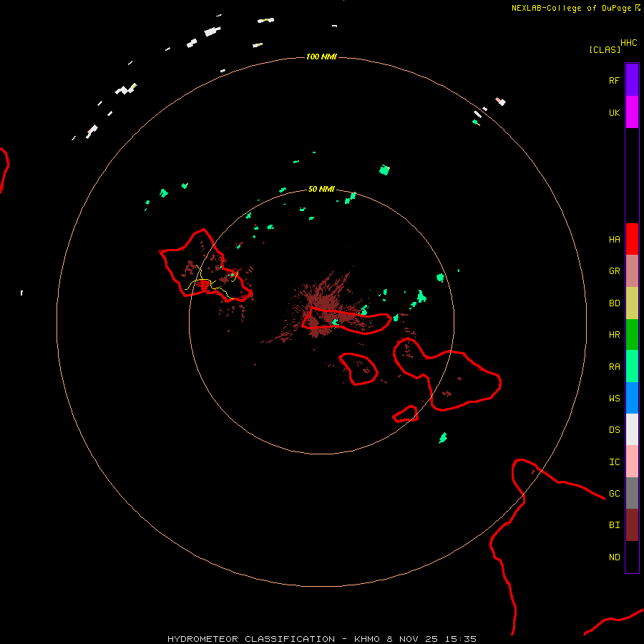This screenshot has width=644, height=644.
Task: Click the 'HHC' product label
Action: pyautogui.click(x=629, y=43)
